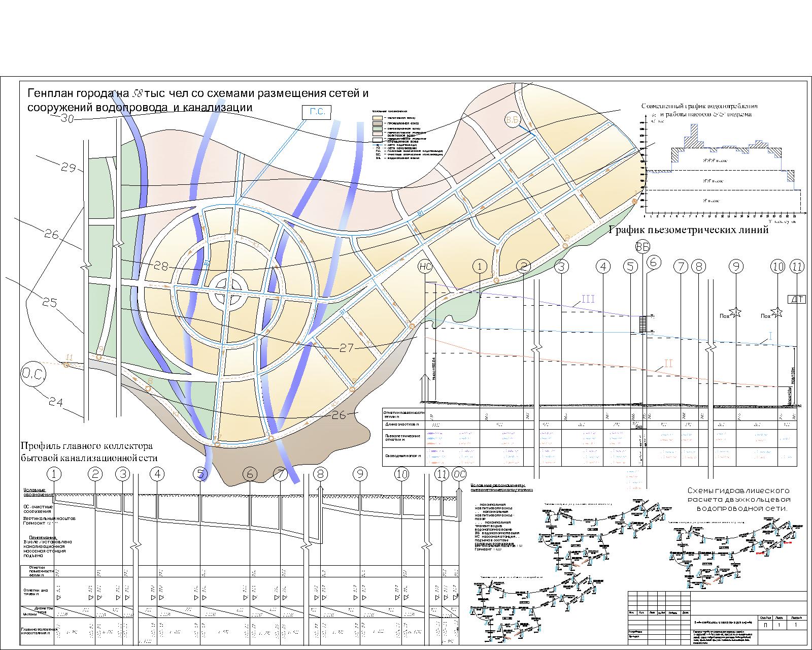Click the "Пож" star marker below piezometric node 10

point(776,312)
